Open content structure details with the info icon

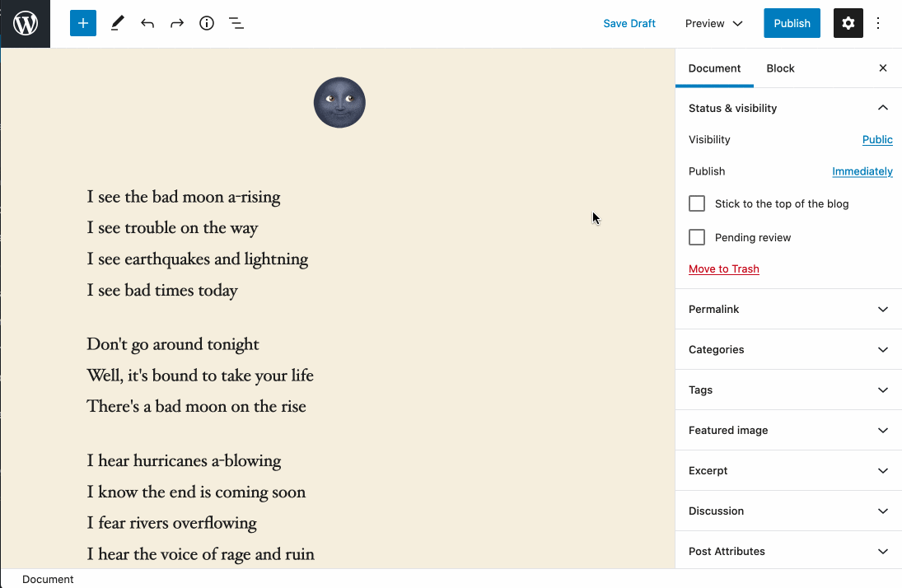(207, 23)
